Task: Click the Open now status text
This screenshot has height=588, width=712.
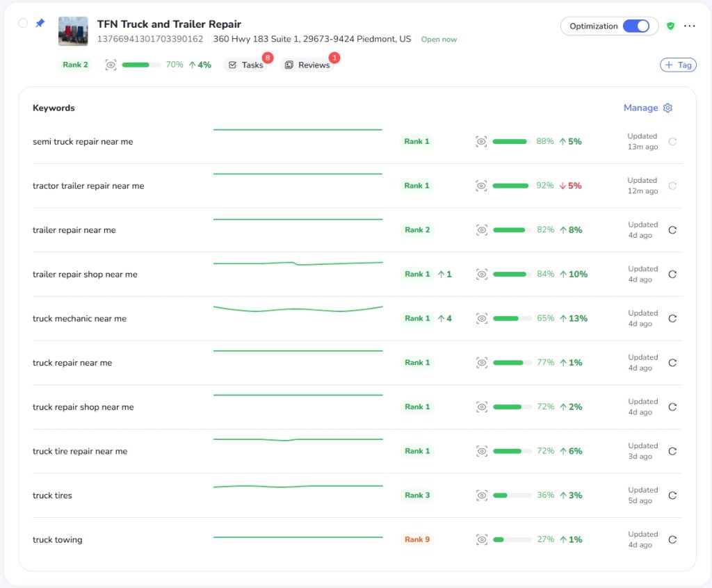Action: tap(439, 39)
